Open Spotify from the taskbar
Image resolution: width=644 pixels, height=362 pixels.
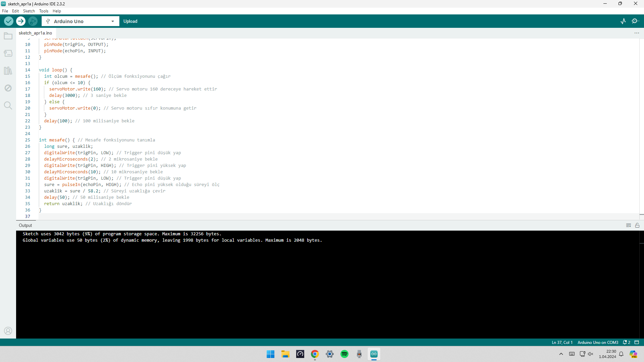(344, 354)
